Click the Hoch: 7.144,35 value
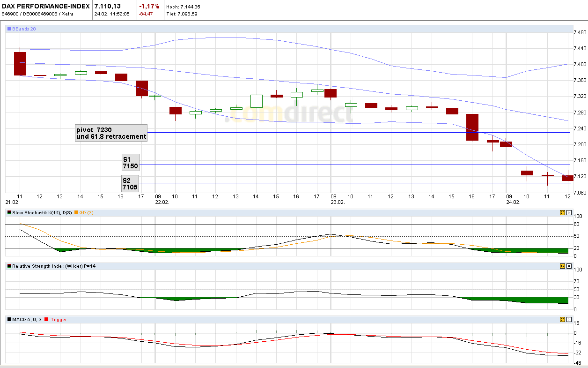 coord(184,7)
